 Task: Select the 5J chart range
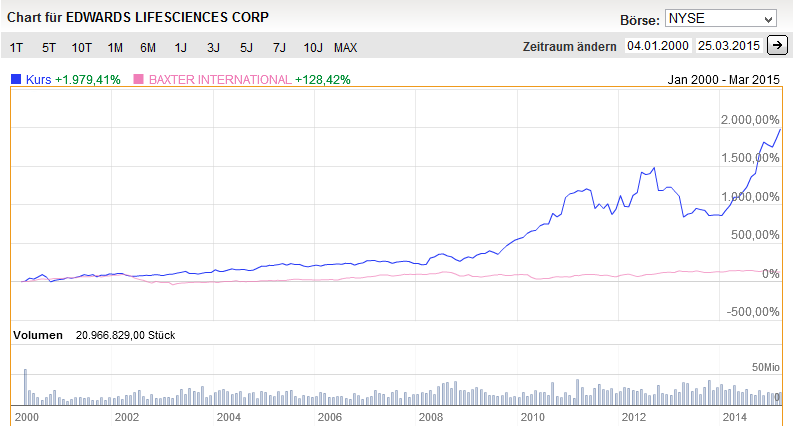pyautogui.click(x=246, y=47)
